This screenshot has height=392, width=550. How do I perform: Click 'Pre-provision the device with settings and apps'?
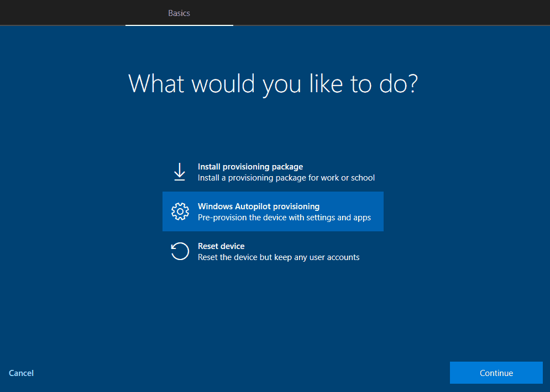tap(284, 218)
